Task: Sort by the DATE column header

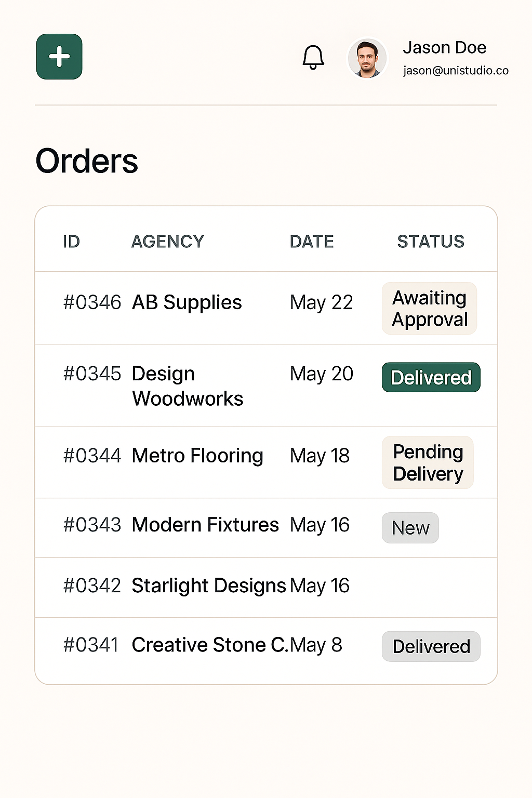Action: (312, 242)
